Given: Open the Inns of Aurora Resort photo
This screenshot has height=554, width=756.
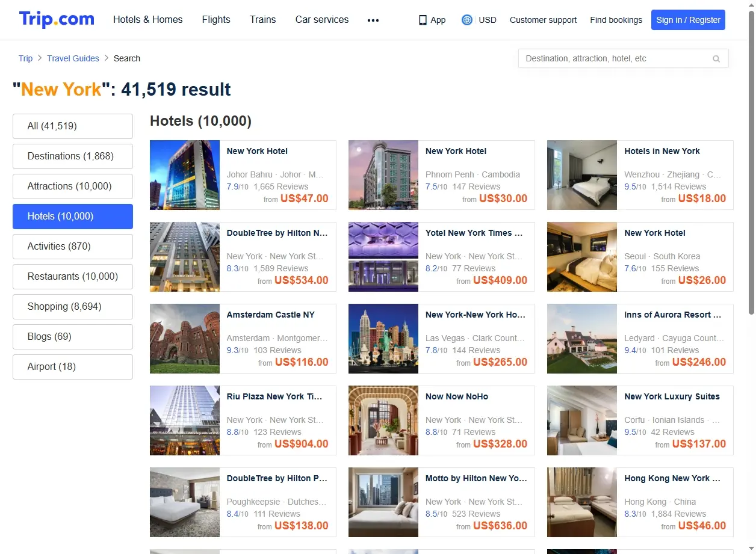Looking at the screenshot, I should [582, 339].
